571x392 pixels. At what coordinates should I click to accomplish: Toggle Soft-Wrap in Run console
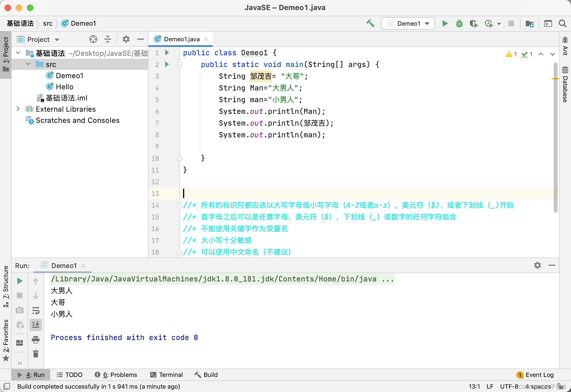pos(36,310)
